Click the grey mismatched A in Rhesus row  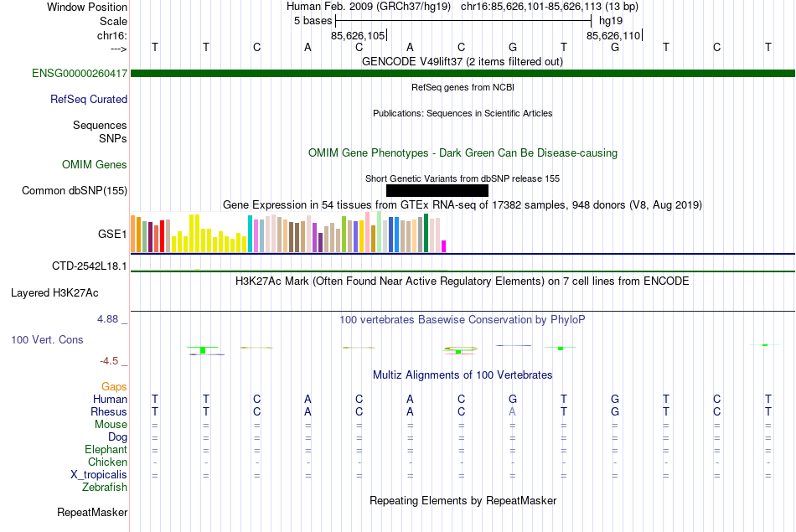(512, 411)
